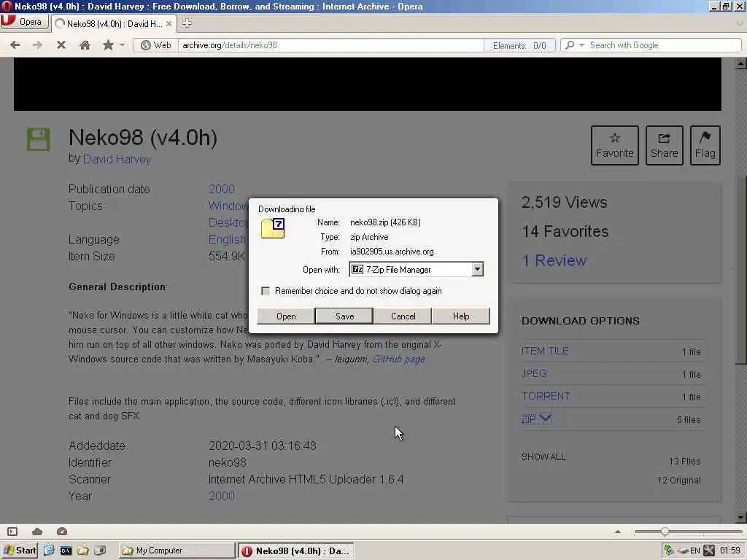Open the 1 Review link
747x560 pixels.
pyautogui.click(x=554, y=260)
